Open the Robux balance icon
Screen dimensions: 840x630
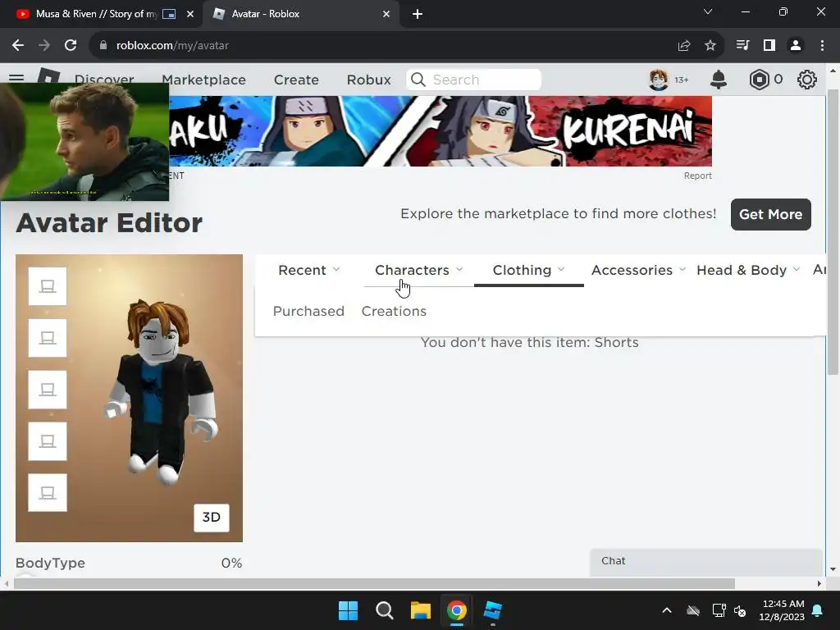click(x=759, y=80)
